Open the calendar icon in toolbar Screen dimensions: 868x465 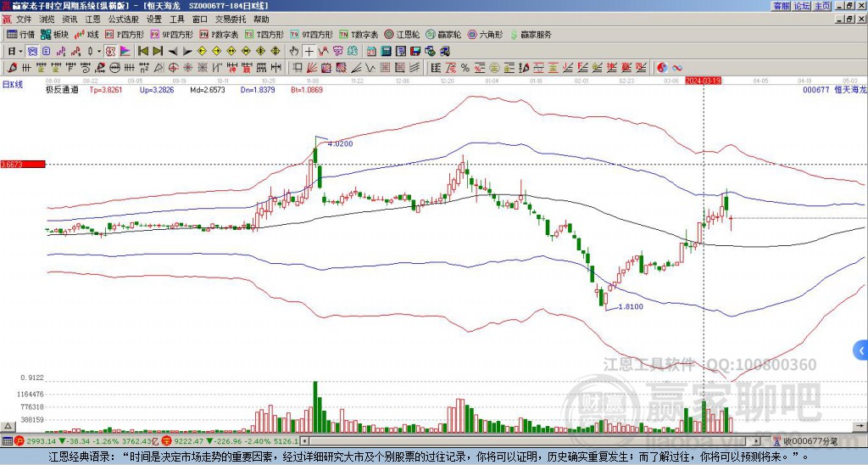pos(371,52)
